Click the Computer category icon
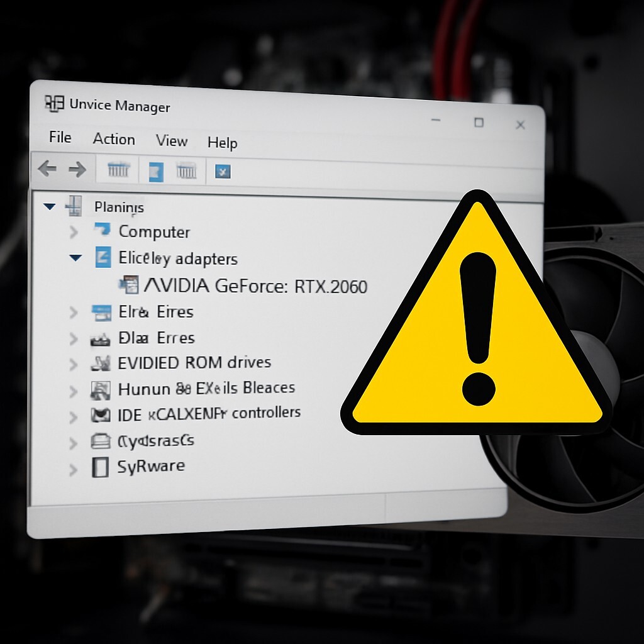This screenshot has height=644, width=644. point(103,229)
